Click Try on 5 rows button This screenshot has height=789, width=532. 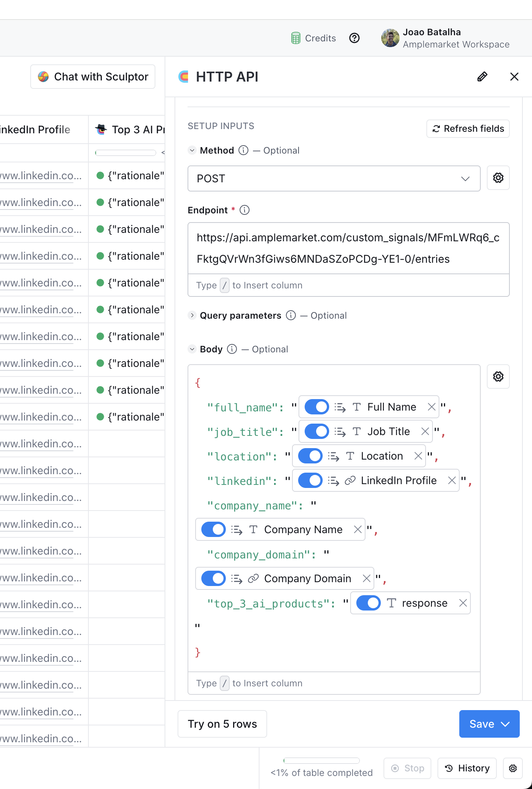point(222,724)
